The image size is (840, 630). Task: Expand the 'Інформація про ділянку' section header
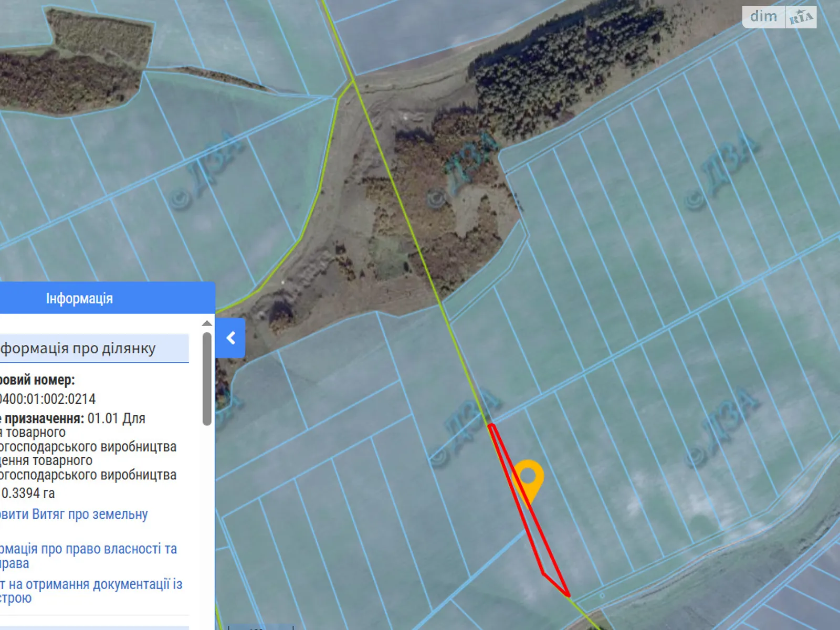(79, 349)
